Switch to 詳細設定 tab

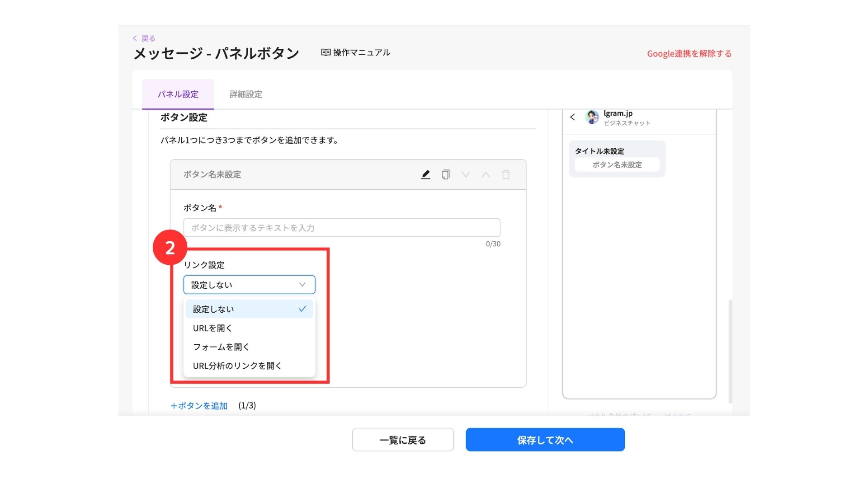coord(245,94)
